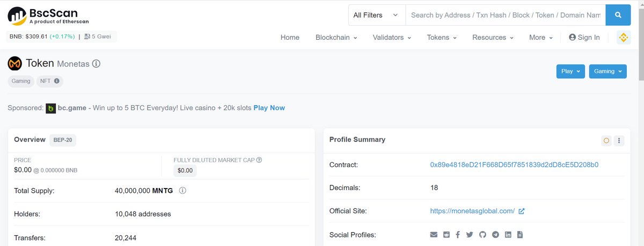Open the All Filters dropdown

point(376,15)
